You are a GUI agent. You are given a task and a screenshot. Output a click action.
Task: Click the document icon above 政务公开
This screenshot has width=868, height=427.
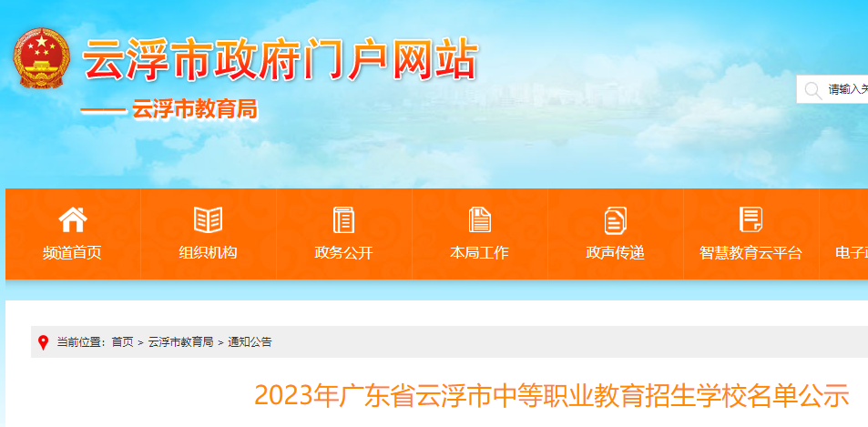[343, 219]
